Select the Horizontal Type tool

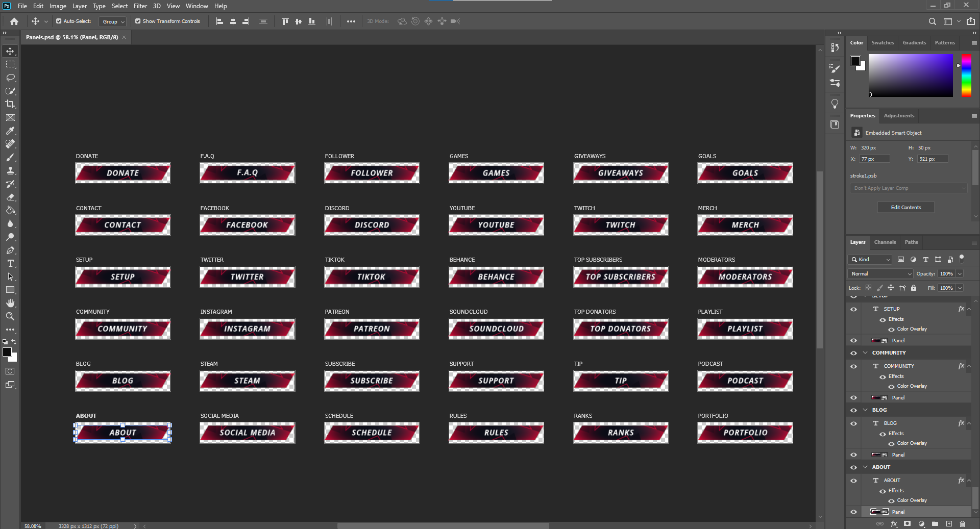[10, 263]
